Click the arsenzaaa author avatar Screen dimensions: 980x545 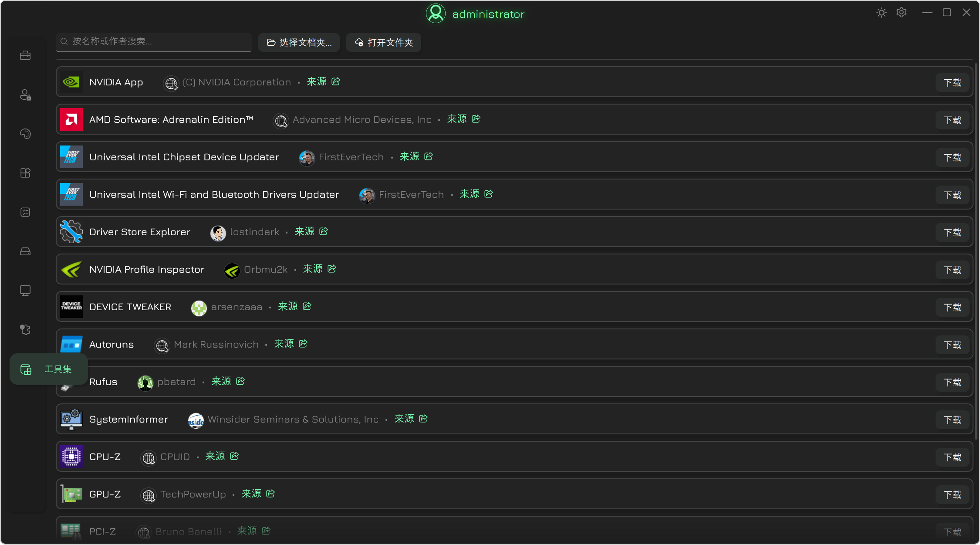tap(199, 308)
